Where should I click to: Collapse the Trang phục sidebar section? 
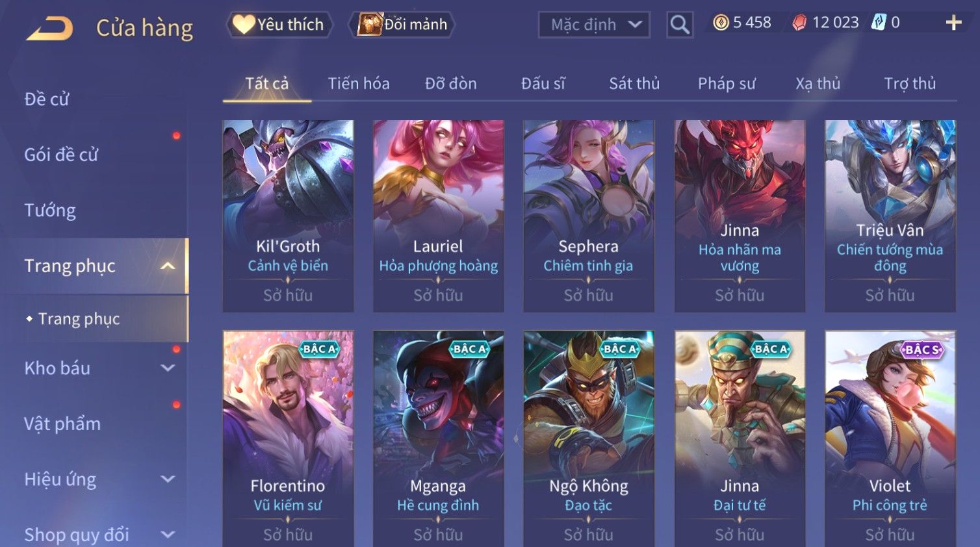click(168, 266)
